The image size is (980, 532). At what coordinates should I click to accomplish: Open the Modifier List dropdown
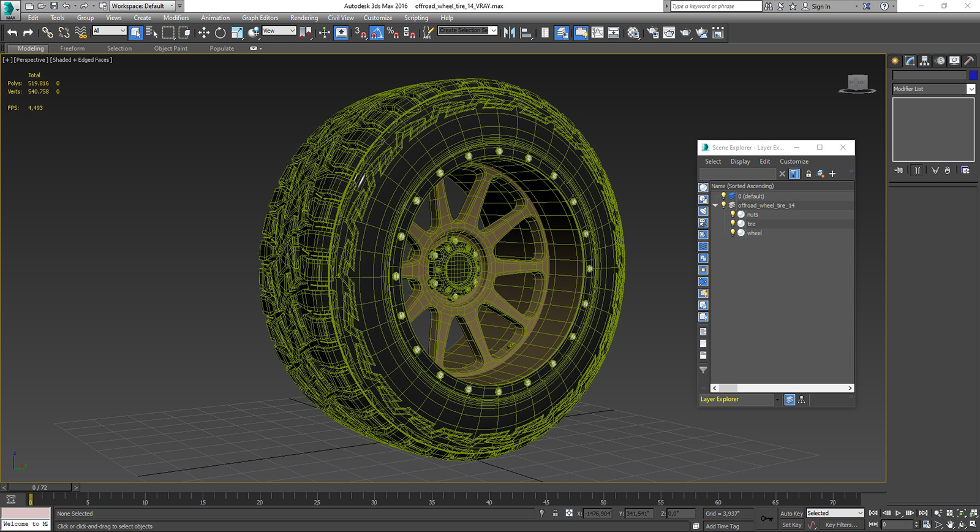coord(933,89)
